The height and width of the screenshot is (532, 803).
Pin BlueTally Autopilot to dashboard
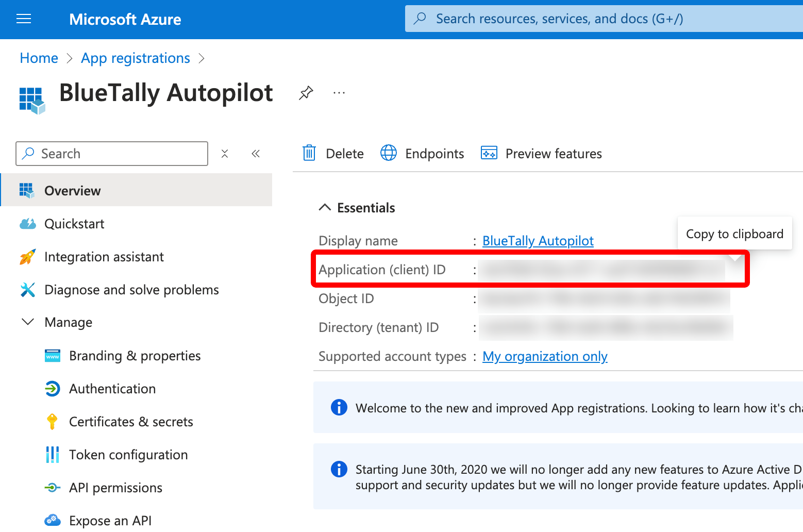306,93
